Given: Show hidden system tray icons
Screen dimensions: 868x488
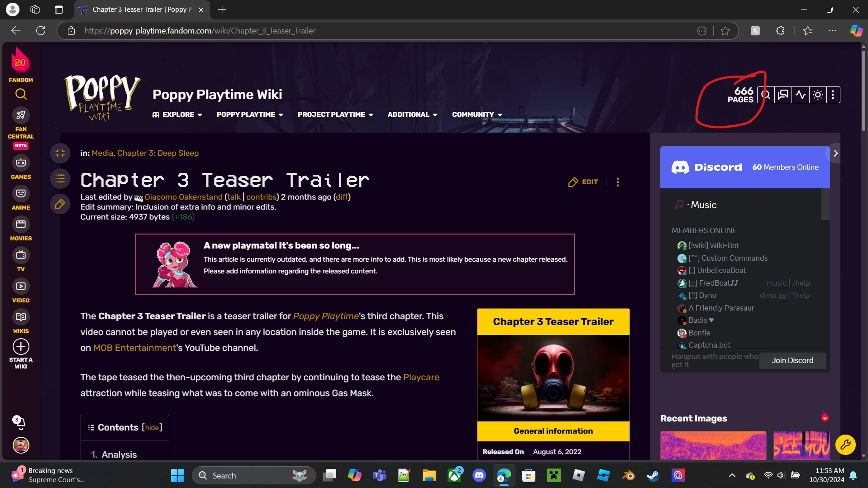Looking at the screenshot, I should point(732,475).
